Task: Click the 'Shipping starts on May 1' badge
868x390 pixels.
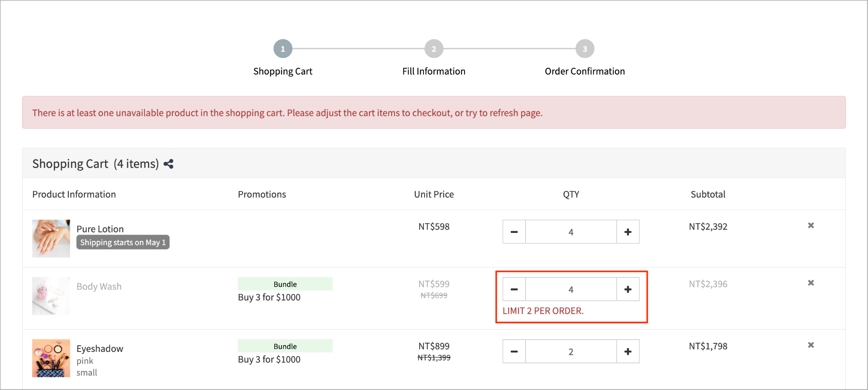Action: point(123,242)
